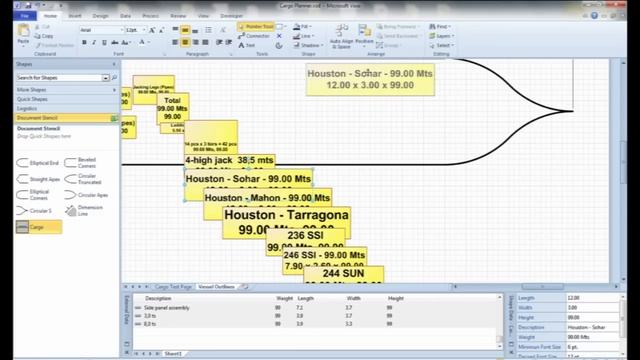Select the Beveled Corners master shape
The height and width of the screenshot is (360, 640).
pos(80,162)
